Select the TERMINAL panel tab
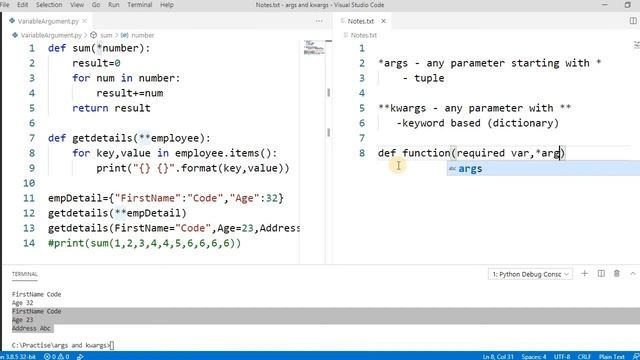Image resolution: width=640 pixels, height=360 pixels. pos(24,274)
